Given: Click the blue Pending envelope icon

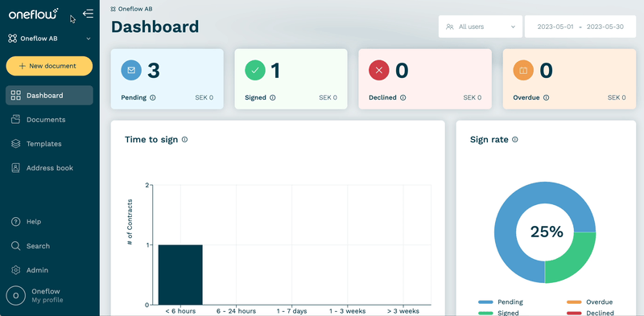Looking at the screenshot, I should [131, 70].
